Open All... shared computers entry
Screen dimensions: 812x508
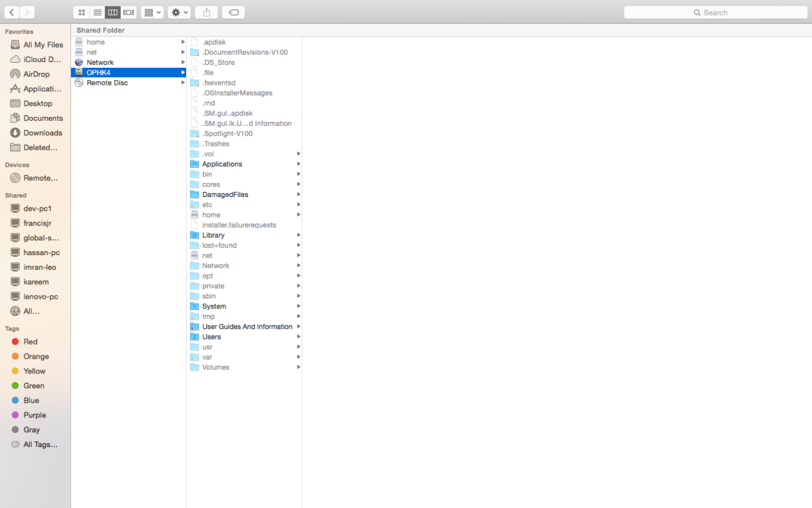(35, 311)
